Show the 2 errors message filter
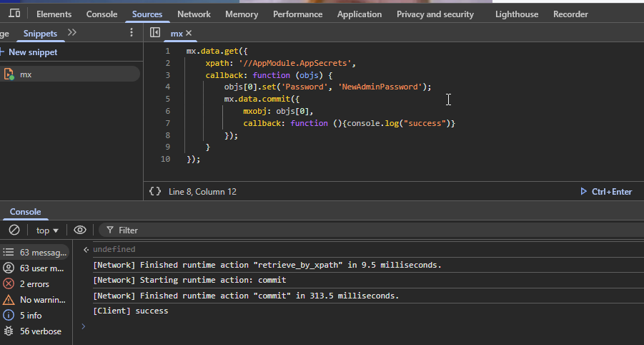 [x=34, y=283]
